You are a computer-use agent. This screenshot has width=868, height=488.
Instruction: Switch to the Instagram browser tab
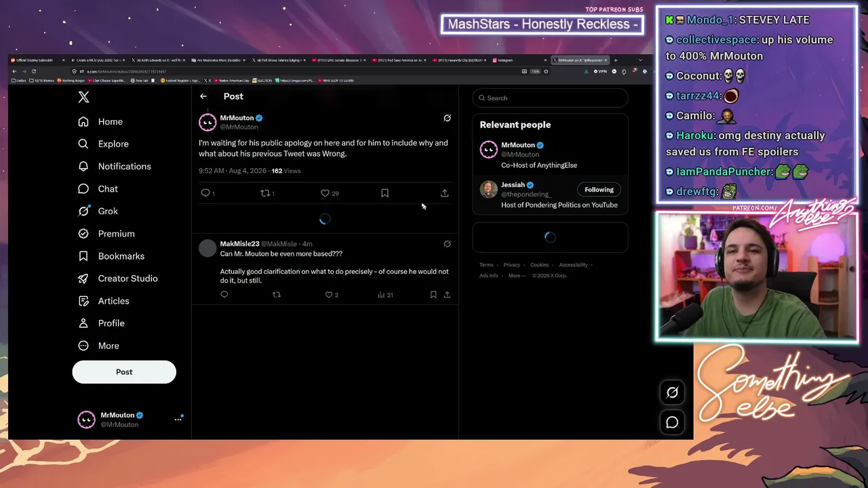point(520,60)
